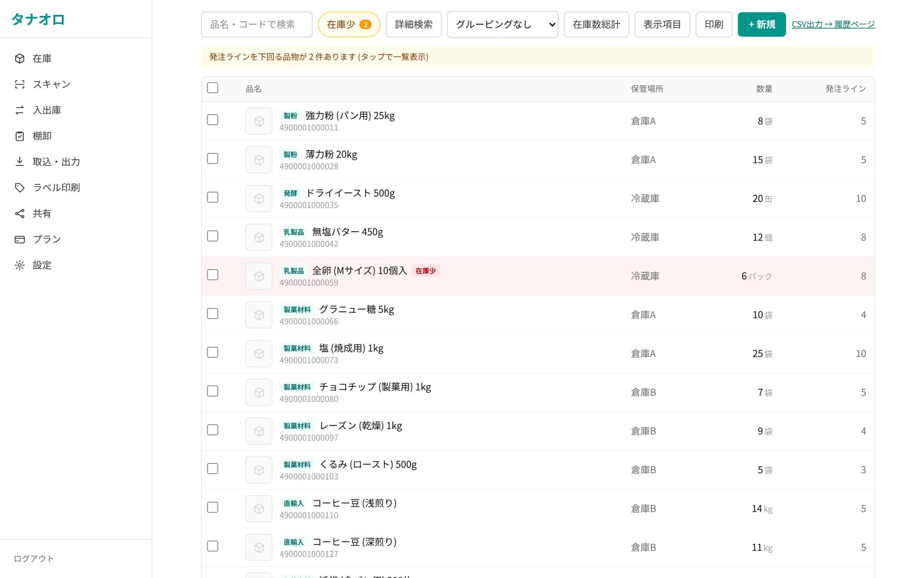This screenshot has width=924, height=578.
Task: Open 棚卸 clipboard icon
Action: point(19,136)
